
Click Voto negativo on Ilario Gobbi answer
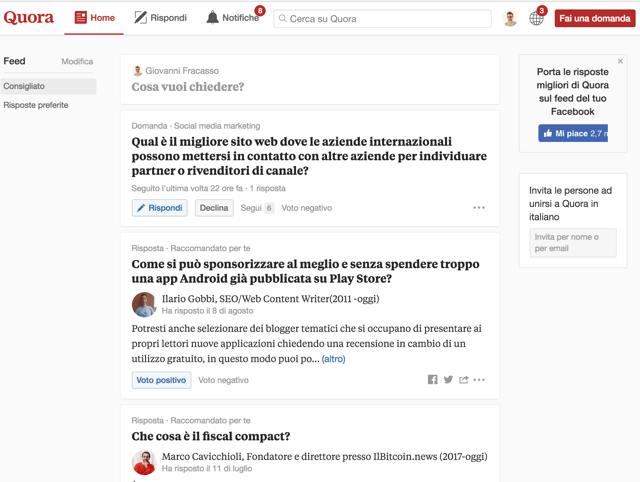click(223, 380)
